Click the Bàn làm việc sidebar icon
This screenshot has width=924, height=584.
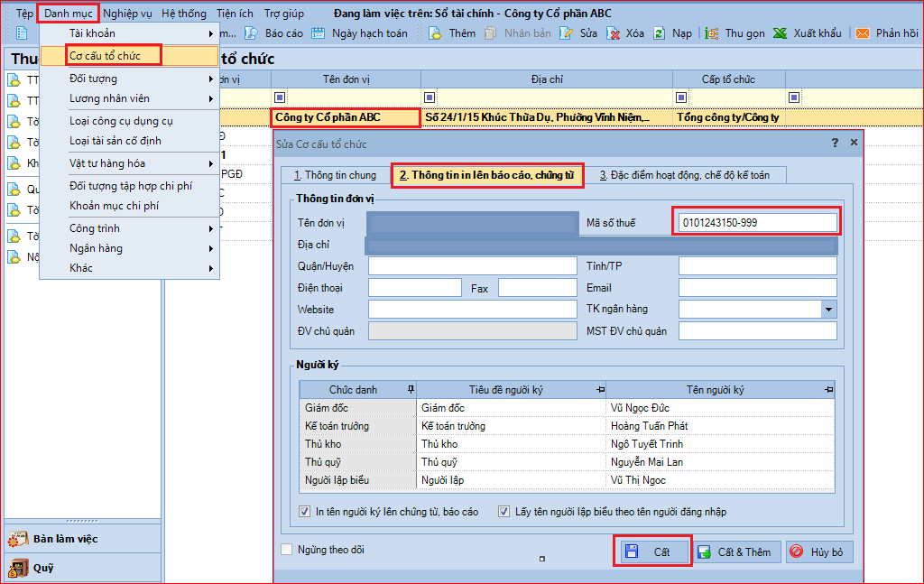pos(18,539)
